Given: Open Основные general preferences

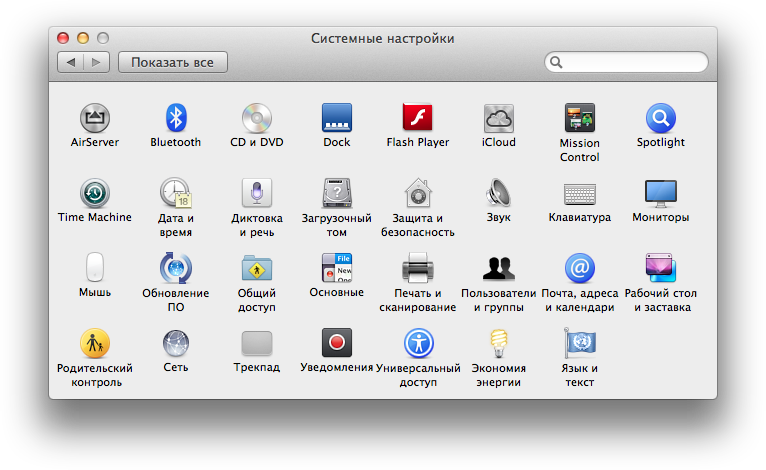Looking at the screenshot, I should (x=337, y=268).
